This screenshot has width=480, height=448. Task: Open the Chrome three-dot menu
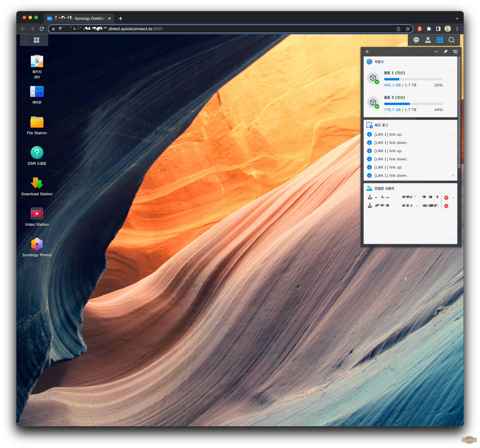(x=457, y=29)
